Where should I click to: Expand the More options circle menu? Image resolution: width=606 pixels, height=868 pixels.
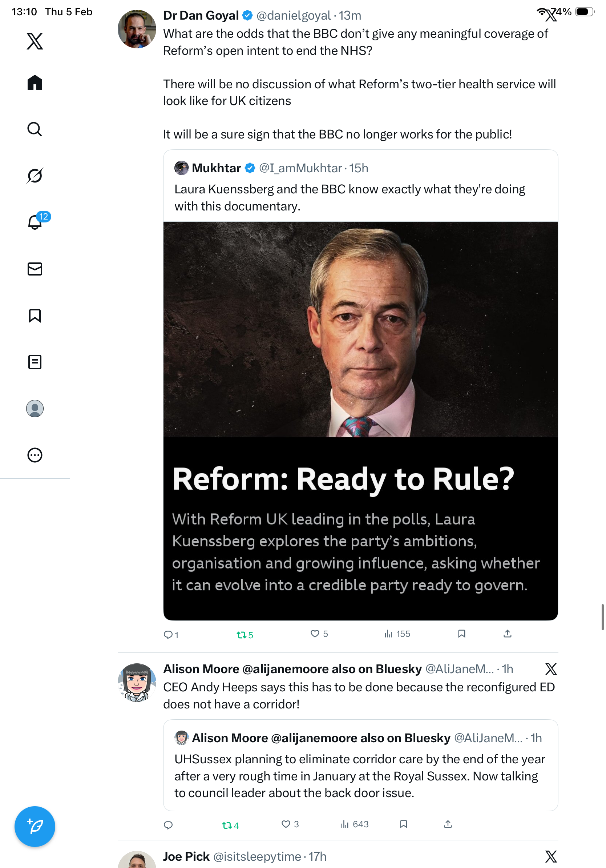35,455
